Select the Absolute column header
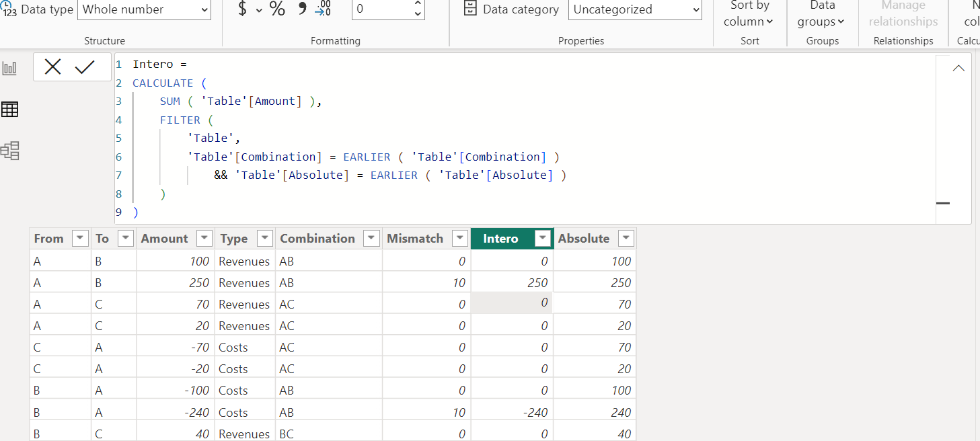The height and width of the screenshot is (441, 980). click(584, 239)
